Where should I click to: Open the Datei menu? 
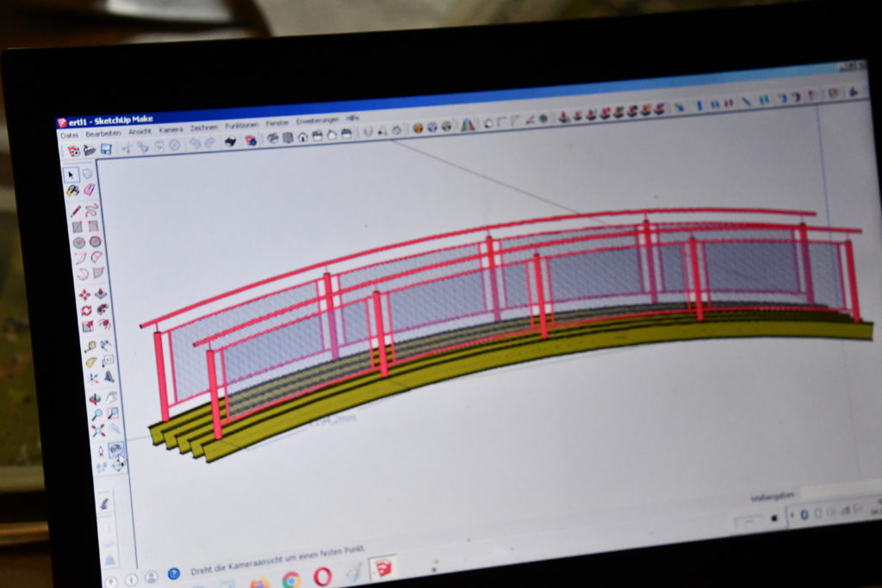[x=69, y=135]
